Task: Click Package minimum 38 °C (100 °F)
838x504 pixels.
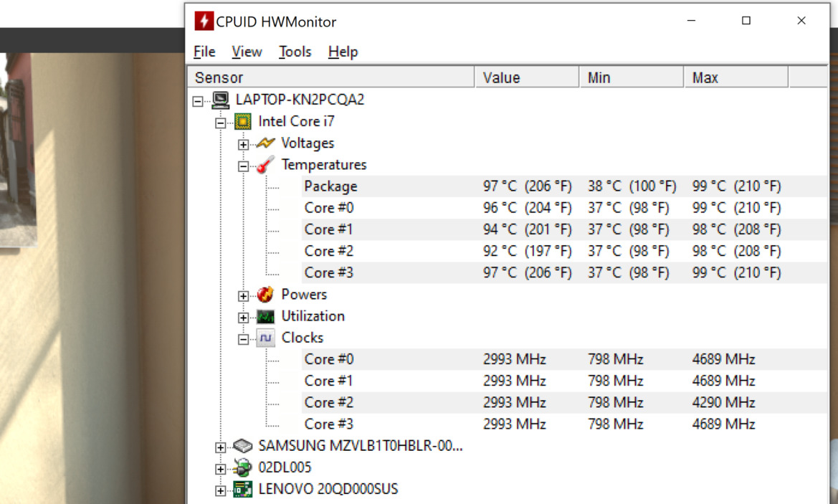Action: [x=632, y=186]
